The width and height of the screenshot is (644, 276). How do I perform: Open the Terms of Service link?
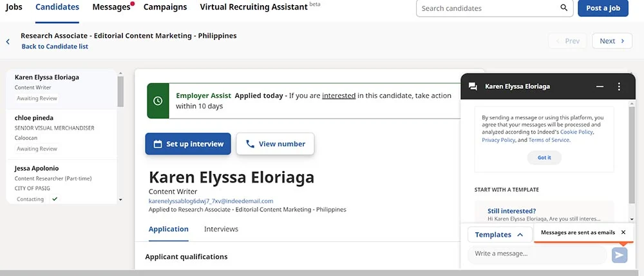[x=549, y=140]
